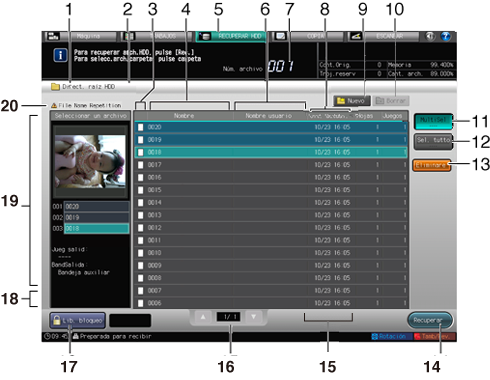Go to next page with down arrow
The image size is (490, 380).
click(x=253, y=317)
